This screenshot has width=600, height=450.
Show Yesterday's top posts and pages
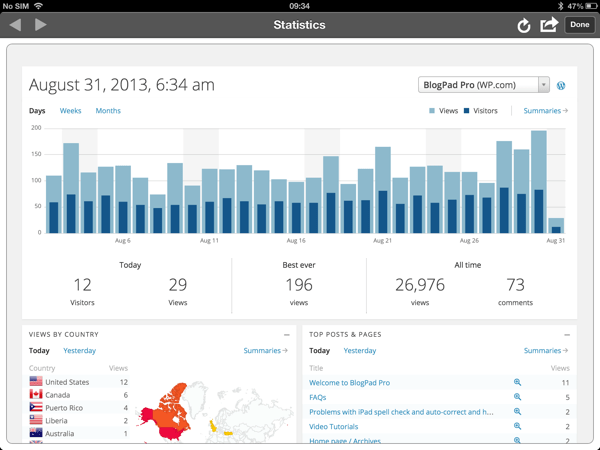click(360, 351)
